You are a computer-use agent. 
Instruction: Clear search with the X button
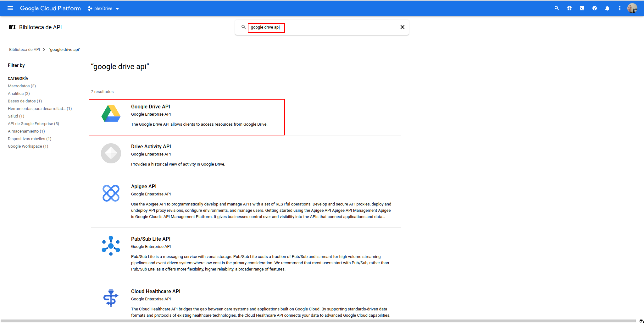pyautogui.click(x=402, y=27)
